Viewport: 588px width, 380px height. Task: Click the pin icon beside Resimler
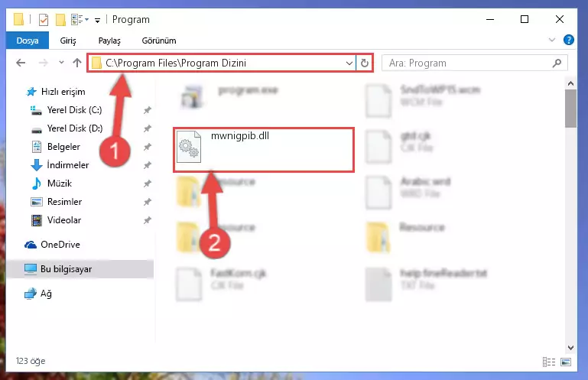click(148, 202)
